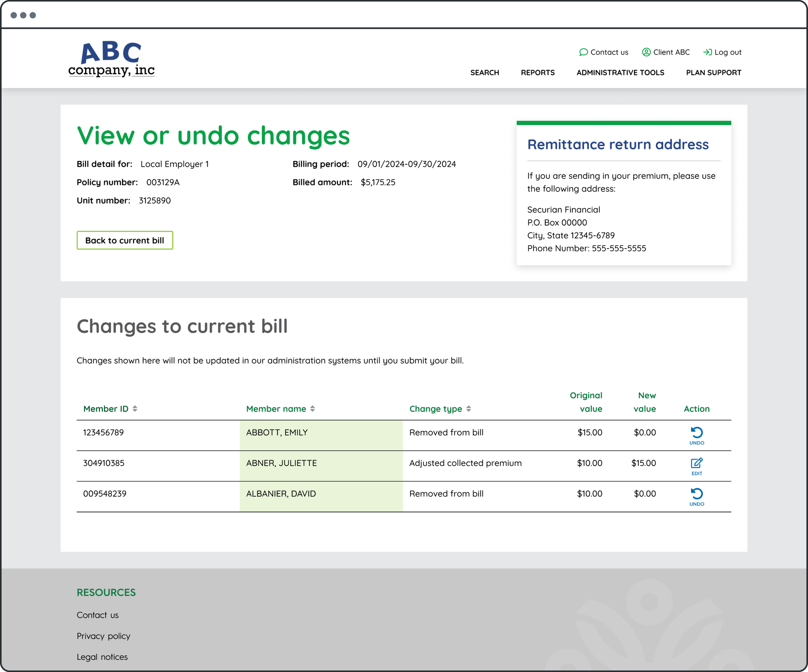Viewport: 808px width, 672px height.
Task: Open the REPORTS menu
Action: point(537,72)
